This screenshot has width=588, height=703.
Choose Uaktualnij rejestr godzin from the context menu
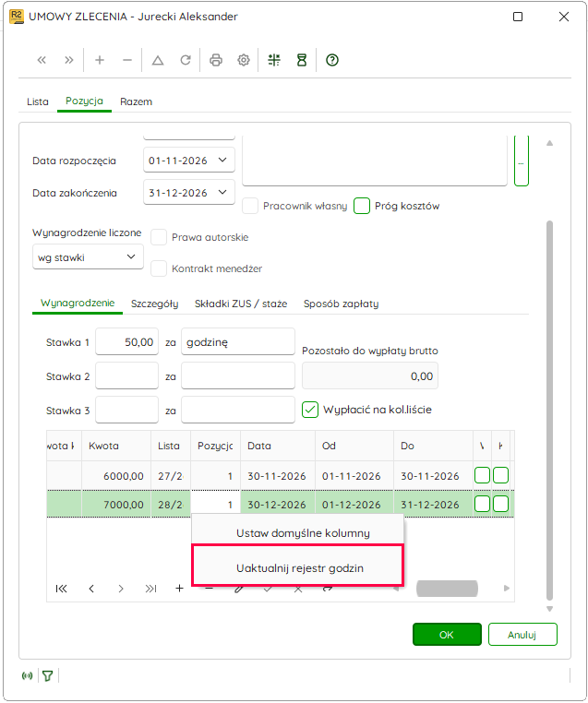pyautogui.click(x=298, y=566)
